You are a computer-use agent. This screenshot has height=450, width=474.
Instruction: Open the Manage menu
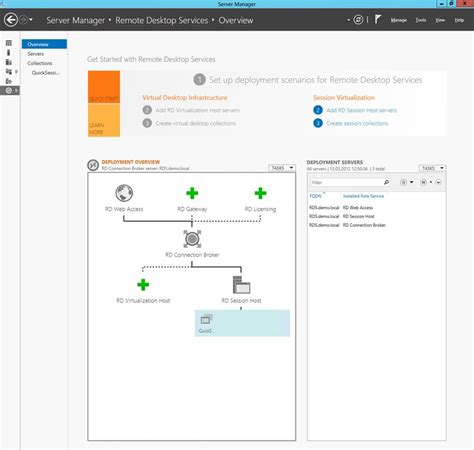tap(398, 20)
